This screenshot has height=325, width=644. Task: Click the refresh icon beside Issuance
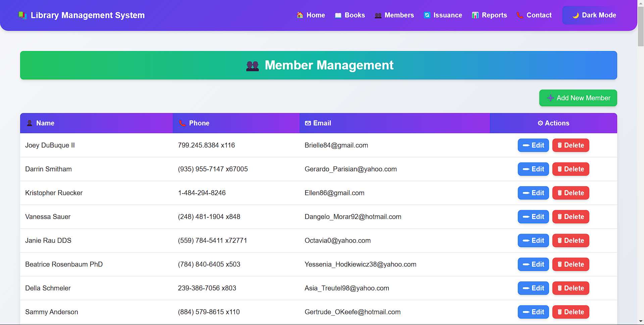pyautogui.click(x=427, y=15)
